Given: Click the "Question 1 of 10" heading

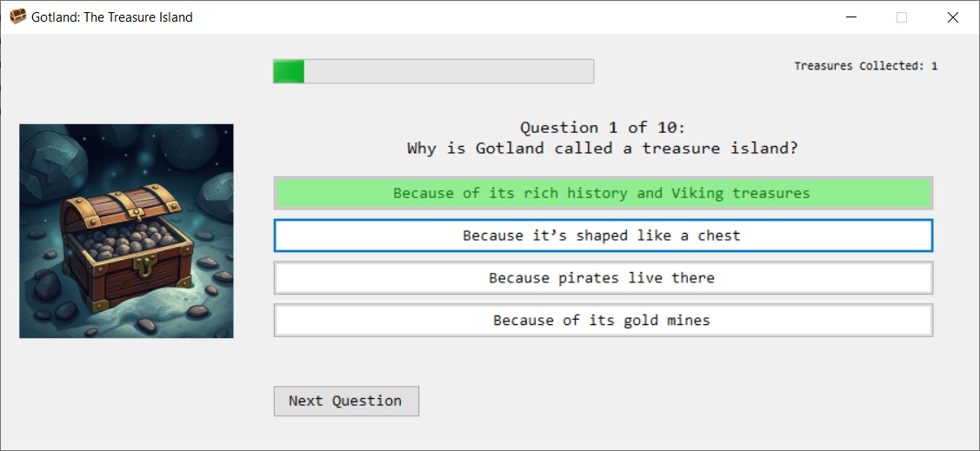Looking at the screenshot, I should coord(603,128).
